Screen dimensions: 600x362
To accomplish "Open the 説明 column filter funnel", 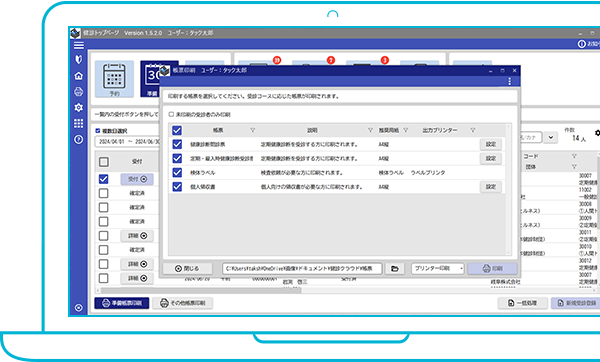I will pyautogui.click(x=370, y=130).
